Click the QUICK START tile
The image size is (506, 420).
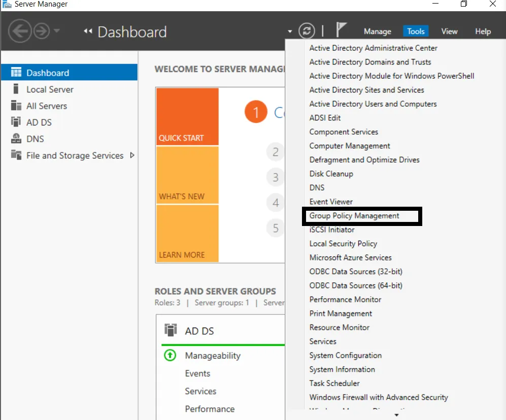187,116
